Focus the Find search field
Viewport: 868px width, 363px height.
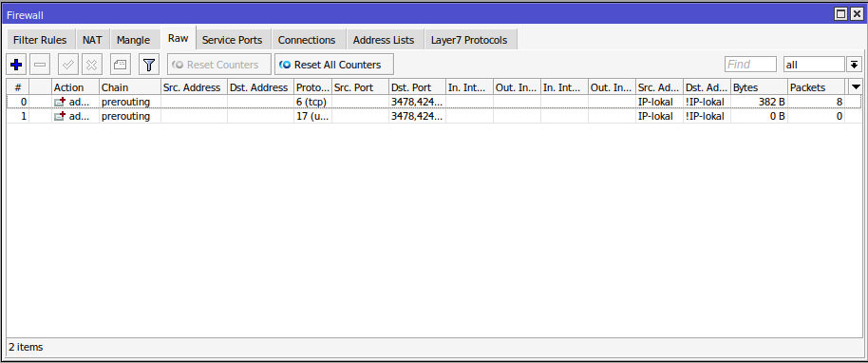(750, 65)
